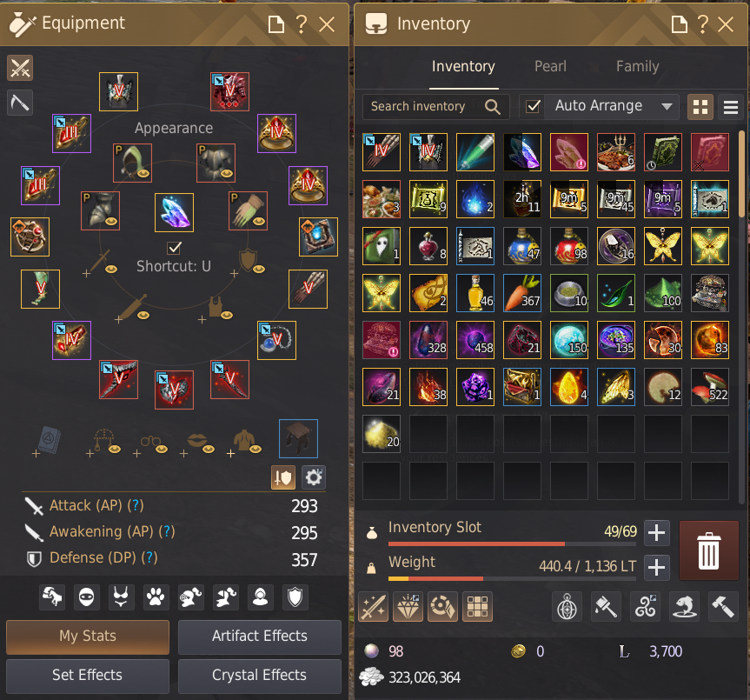Click the carrot item stack 367

[x=522, y=293]
